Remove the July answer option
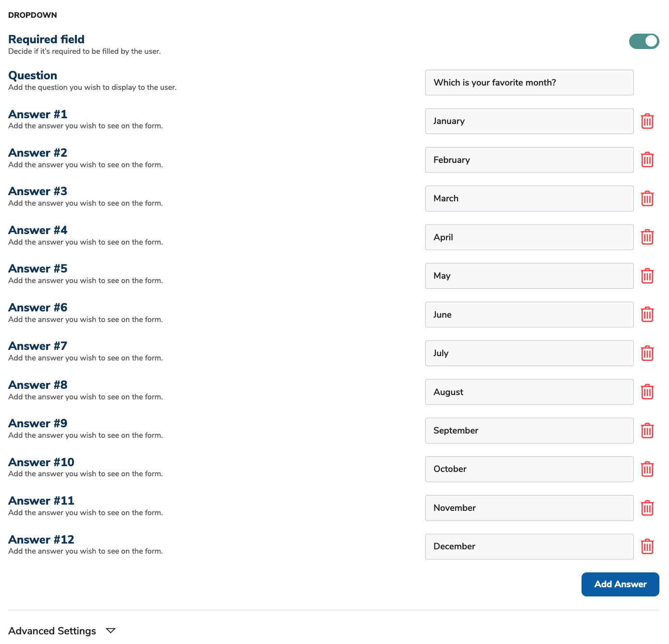The image size is (669, 644). click(647, 353)
